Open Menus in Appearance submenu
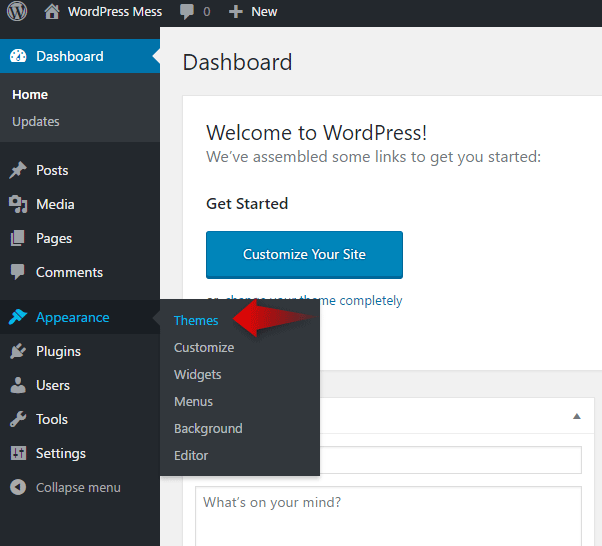The height and width of the screenshot is (546, 602). (193, 402)
